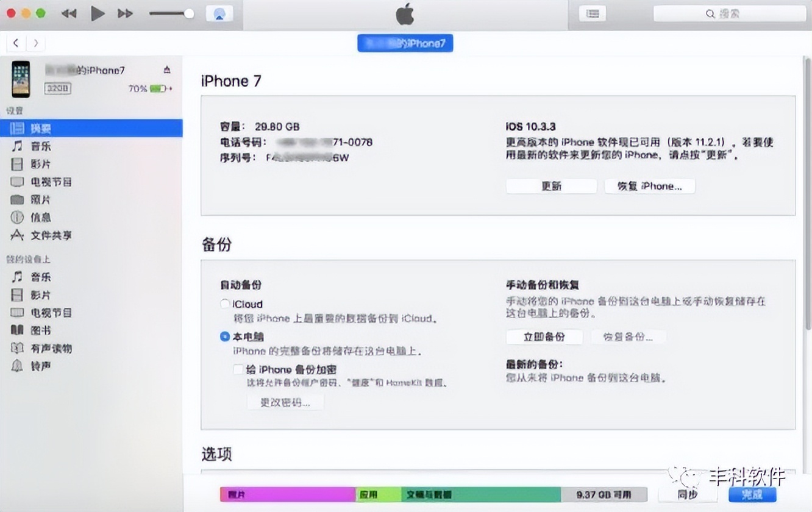Select 照片 in the device sidebar

tap(38, 199)
